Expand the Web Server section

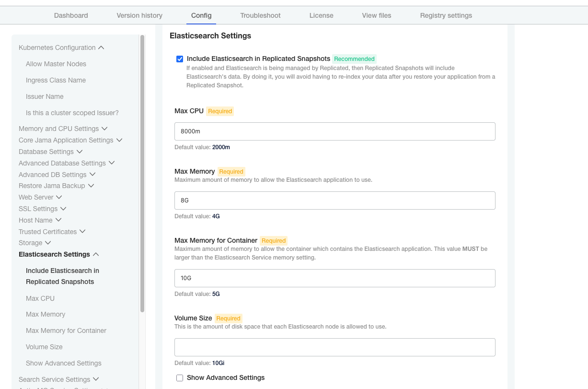coord(40,197)
